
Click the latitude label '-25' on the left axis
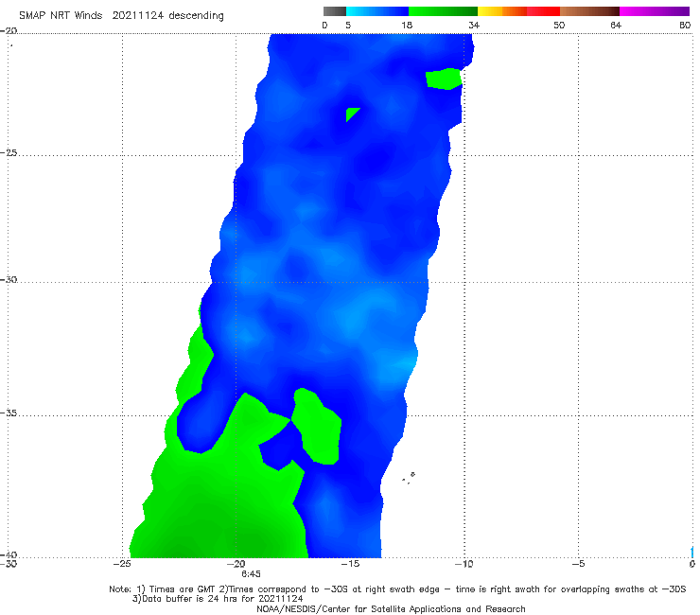pyautogui.click(x=9, y=152)
